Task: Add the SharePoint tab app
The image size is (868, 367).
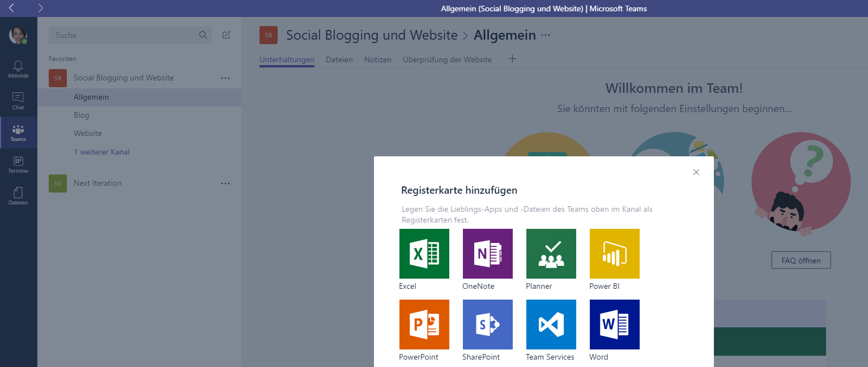Action: click(488, 325)
